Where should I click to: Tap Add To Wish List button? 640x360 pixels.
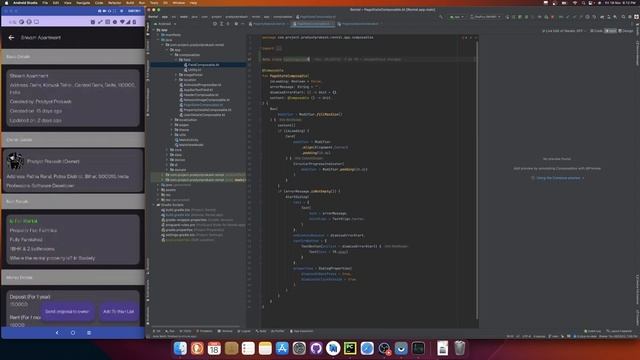point(118,311)
